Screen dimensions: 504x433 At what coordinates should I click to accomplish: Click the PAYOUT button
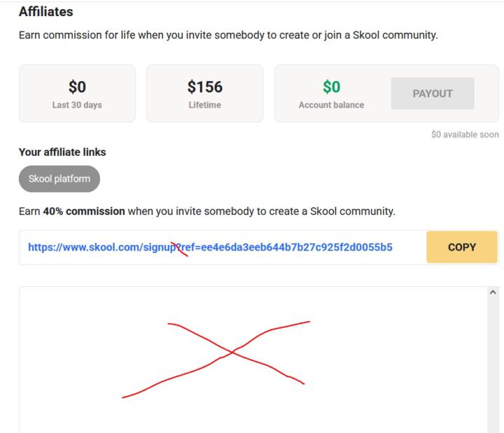(433, 93)
